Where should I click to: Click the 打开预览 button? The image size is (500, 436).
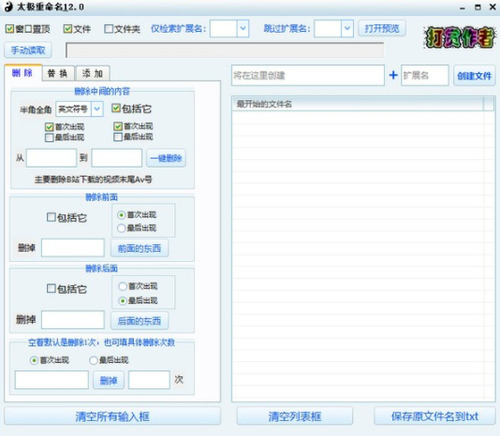tap(382, 29)
